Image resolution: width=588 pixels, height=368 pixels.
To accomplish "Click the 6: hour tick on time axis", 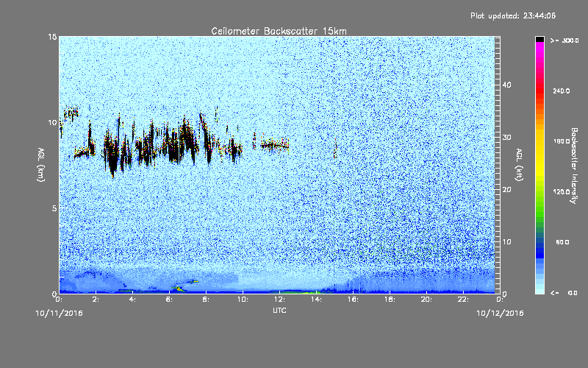I will 169,300.
